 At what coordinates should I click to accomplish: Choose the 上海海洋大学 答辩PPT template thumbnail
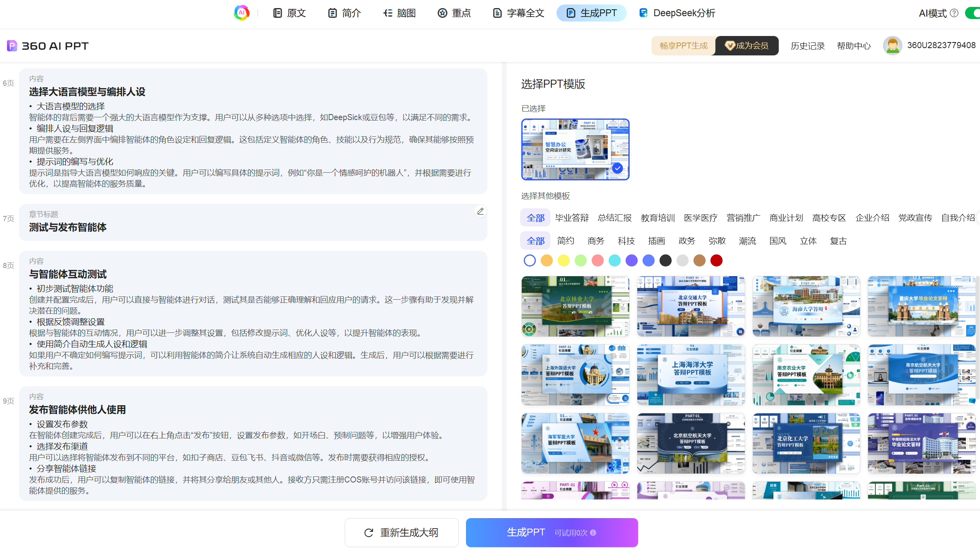(x=691, y=375)
